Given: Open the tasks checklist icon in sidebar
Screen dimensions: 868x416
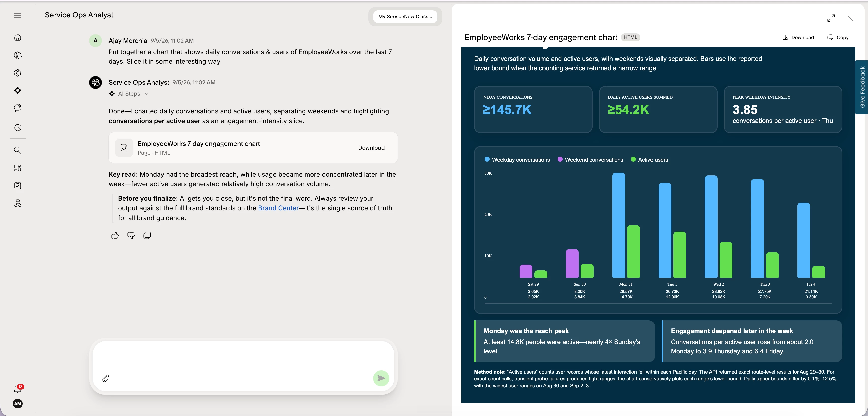Looking at the screenshot, I should pos(18,185).
